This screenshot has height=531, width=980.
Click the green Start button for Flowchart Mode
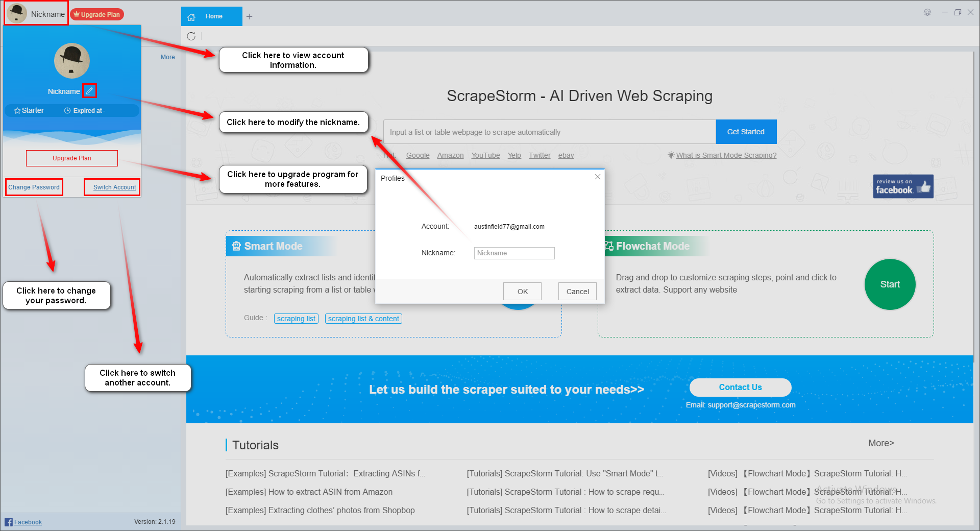coord(890,284)
